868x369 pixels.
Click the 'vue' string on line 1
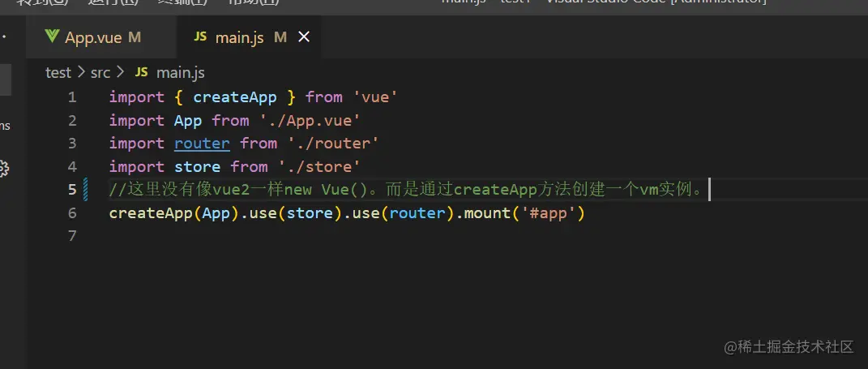click(x=375, y=97)
